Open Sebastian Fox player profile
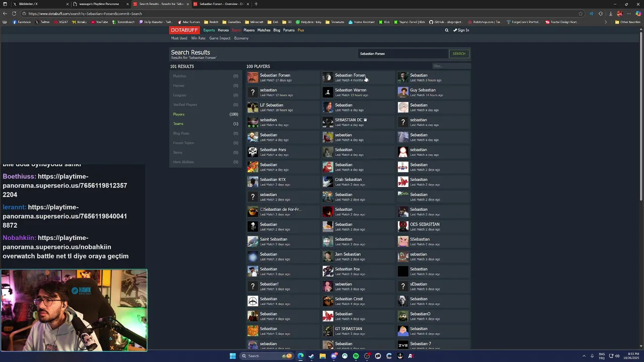 click(x=347, y=269)
